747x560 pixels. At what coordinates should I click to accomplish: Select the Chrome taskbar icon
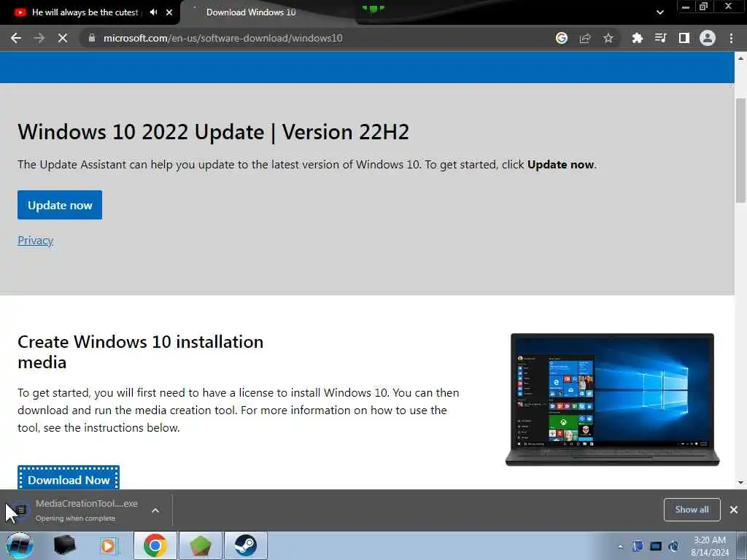point(155,545)
